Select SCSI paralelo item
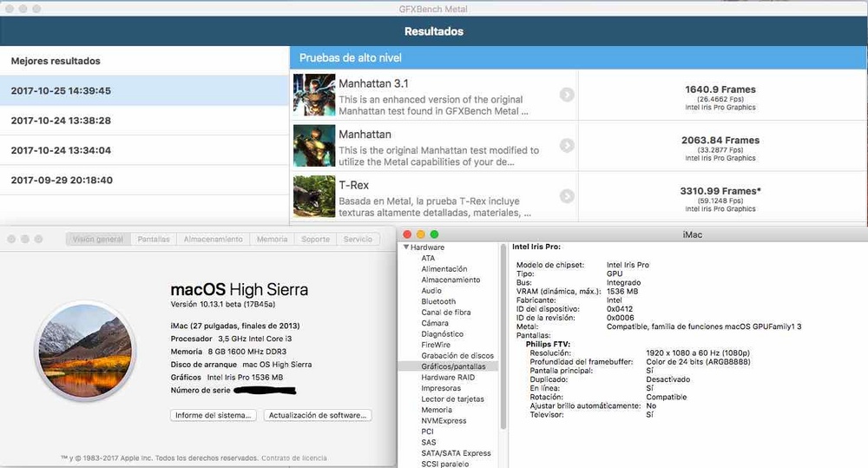Viewport: 868px width, 468px height. 444,464
